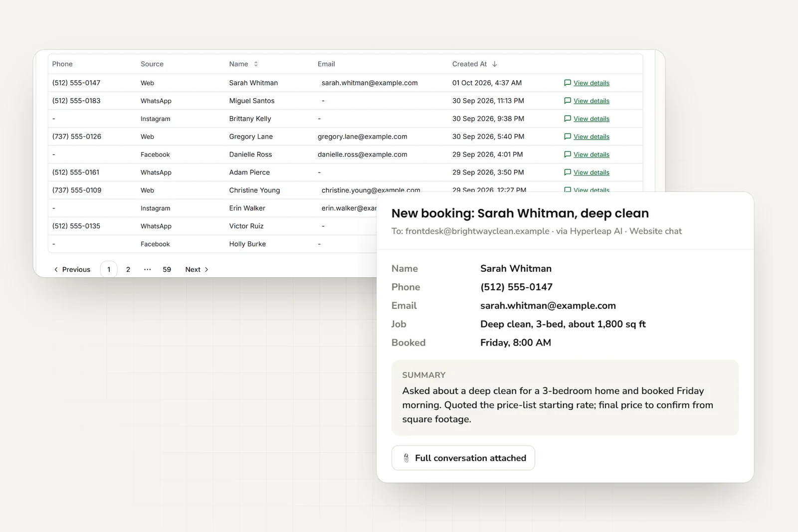Select the phone number (512) 555-0183 cell
Screen dimensions: 798x532
pyautogui.click(x=76, y=101)
